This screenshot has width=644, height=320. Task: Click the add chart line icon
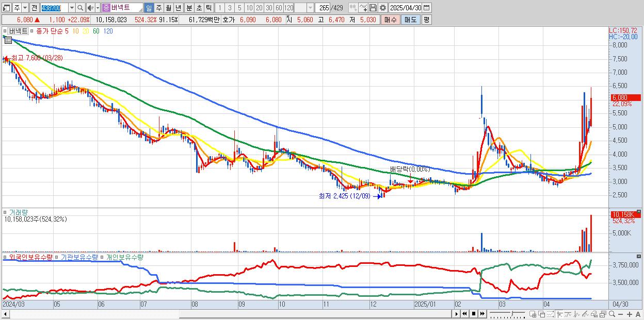pyautogui.click(x=363, y=8)
